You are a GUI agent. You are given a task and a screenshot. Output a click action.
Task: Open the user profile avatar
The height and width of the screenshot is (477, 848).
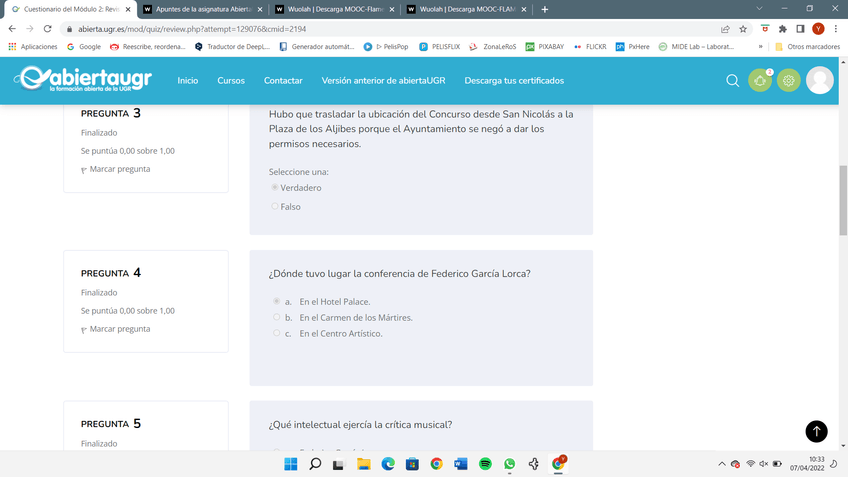click(819, 81)
